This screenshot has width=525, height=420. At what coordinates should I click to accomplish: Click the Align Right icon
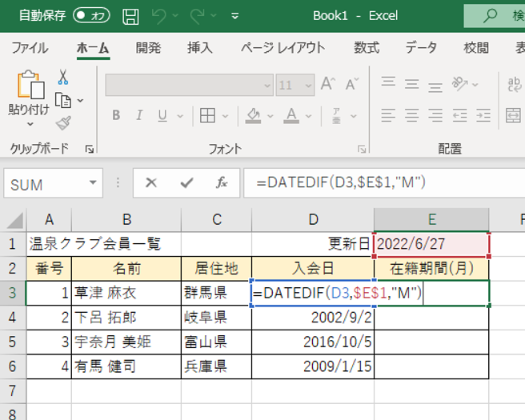click(435, 115)
